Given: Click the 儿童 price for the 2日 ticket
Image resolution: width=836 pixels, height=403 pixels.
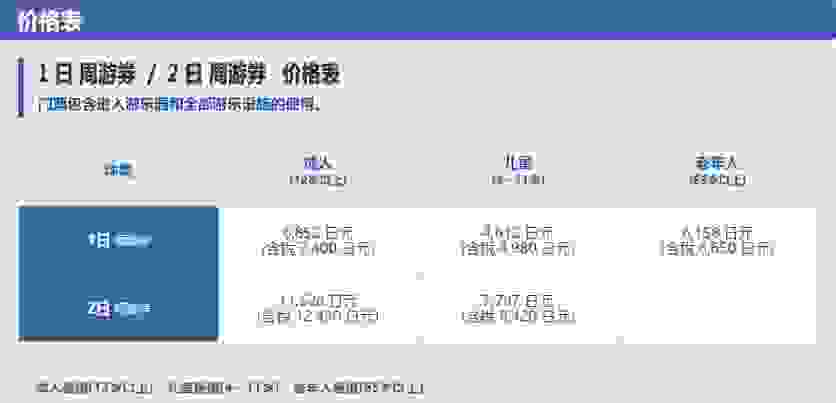Looking at the screenshot, I should (518, 309).
